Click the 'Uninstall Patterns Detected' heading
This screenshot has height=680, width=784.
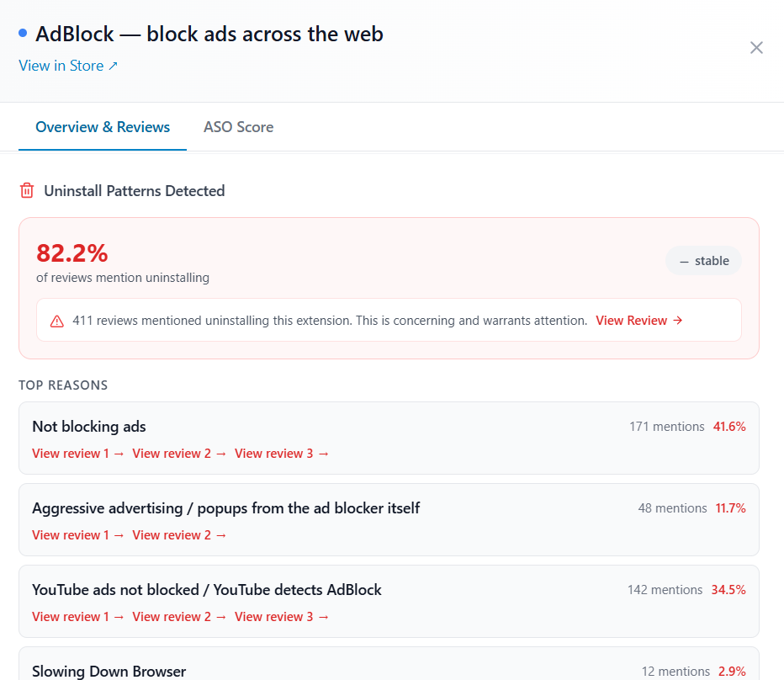tap(134, 191)
